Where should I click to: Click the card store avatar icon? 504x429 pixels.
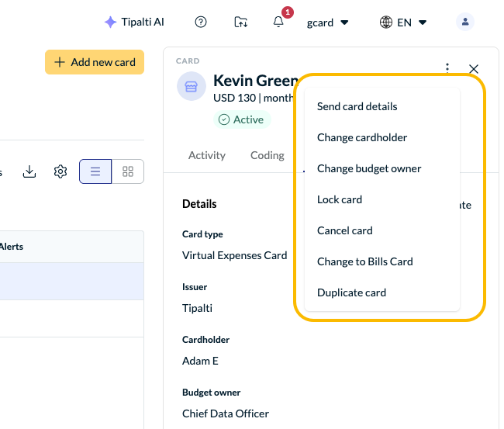pos(192,86)
